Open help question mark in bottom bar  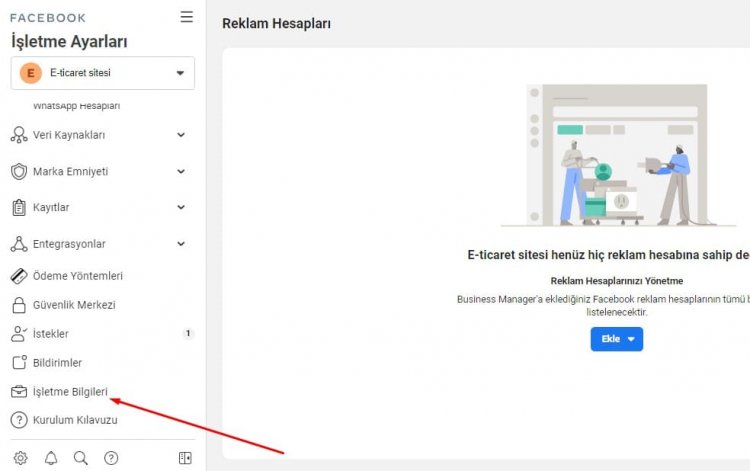click(x=111, y=458)
